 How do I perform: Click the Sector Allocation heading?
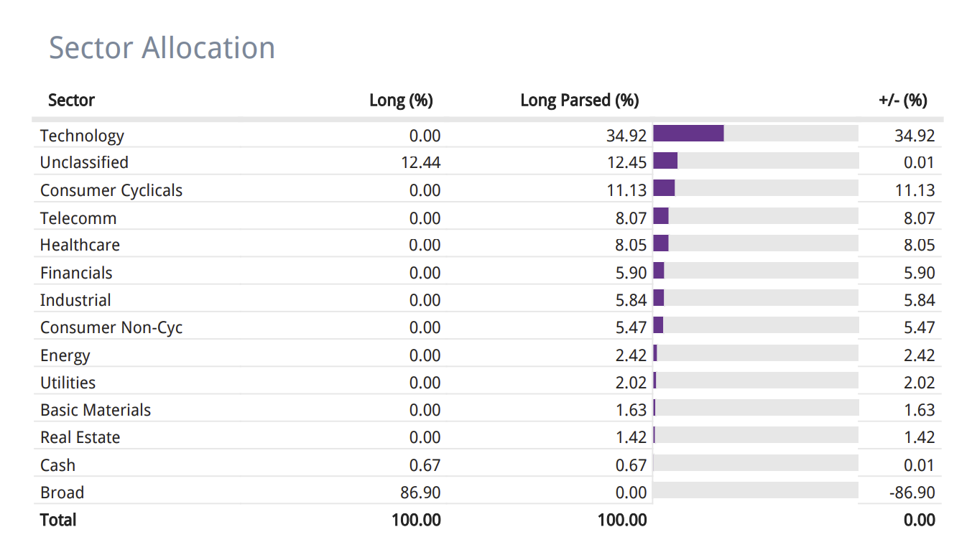162,48
